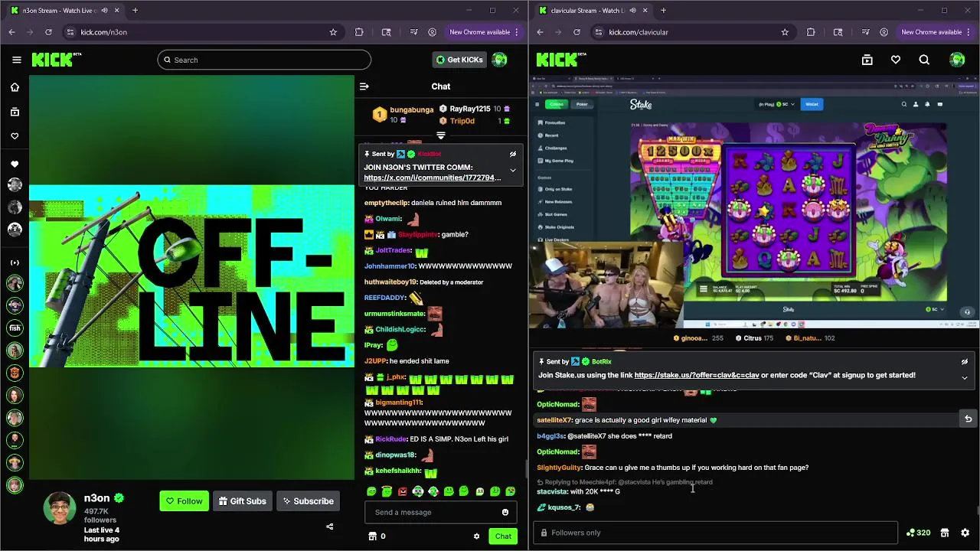
Task: Open search tabs icon in n3on Chrome window
Action: click(387, 32)
